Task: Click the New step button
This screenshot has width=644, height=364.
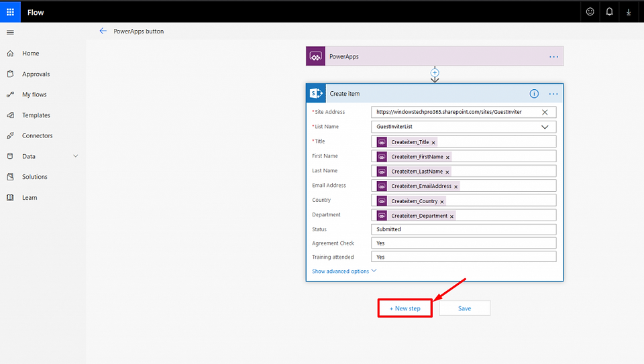Action: tap(405, 308)
